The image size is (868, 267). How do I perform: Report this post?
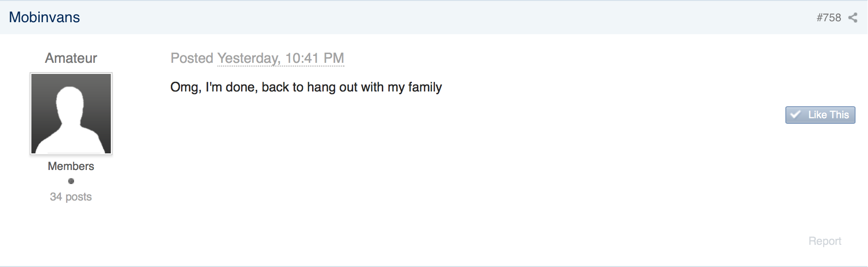pos(825,241)
